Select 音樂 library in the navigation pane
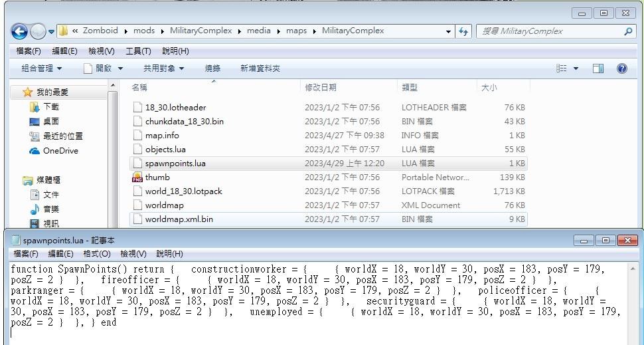This screenshot has height=345, width=644. [x=51, y=209]
